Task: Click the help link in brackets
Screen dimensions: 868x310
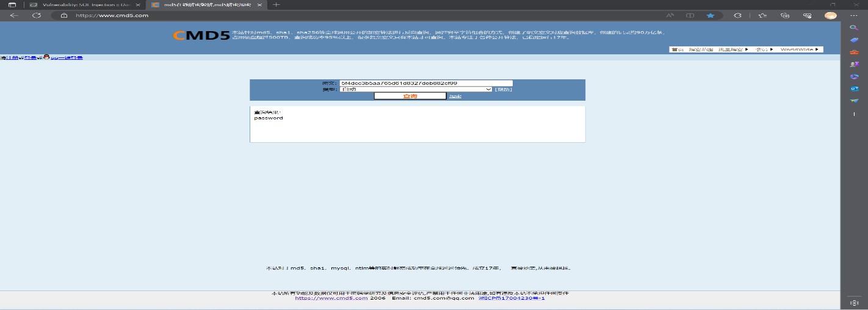Action: (x=504, y=89)
